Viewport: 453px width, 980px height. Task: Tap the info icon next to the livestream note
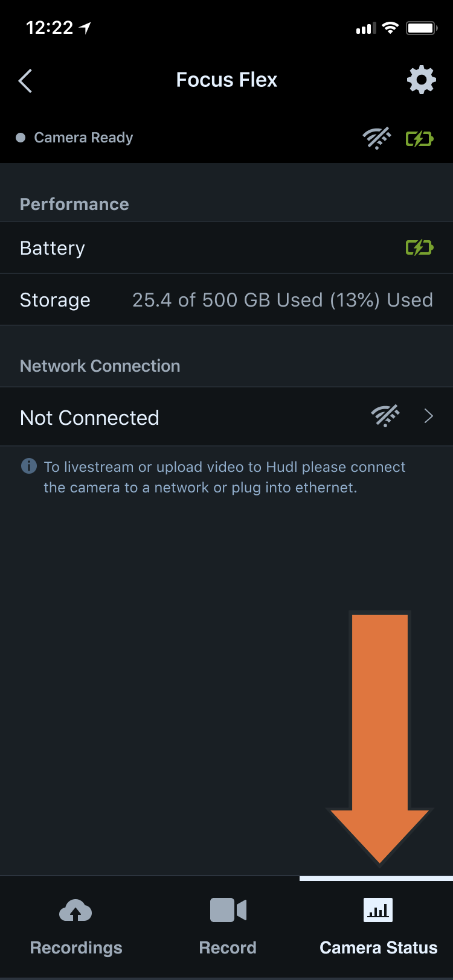point(28,466)
